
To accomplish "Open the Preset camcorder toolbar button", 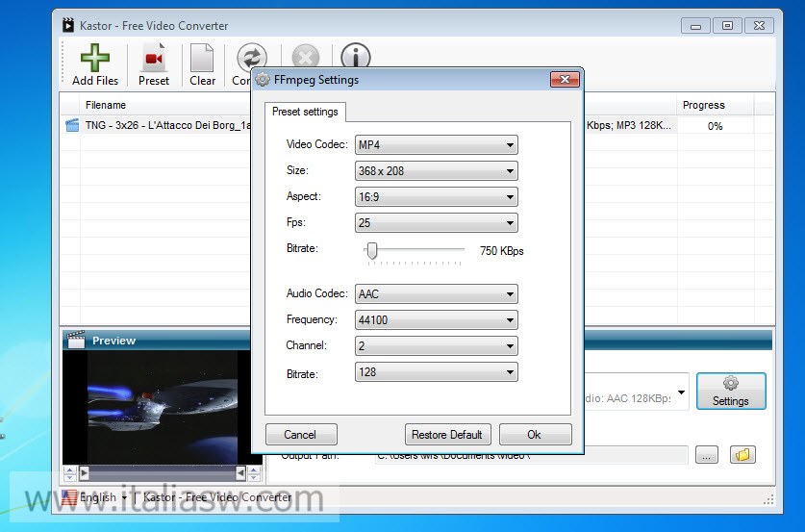I will (x=154, y=64).
